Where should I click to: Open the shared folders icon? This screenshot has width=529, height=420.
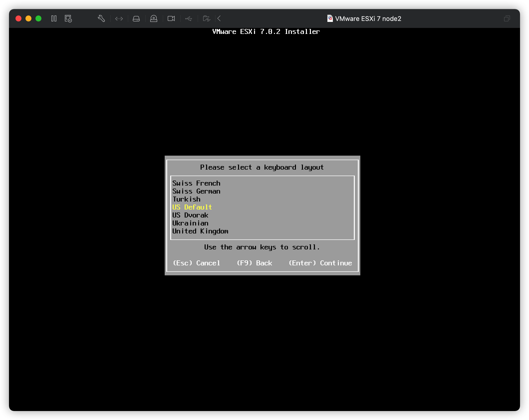pyautogui.click(x=206, y=18)
